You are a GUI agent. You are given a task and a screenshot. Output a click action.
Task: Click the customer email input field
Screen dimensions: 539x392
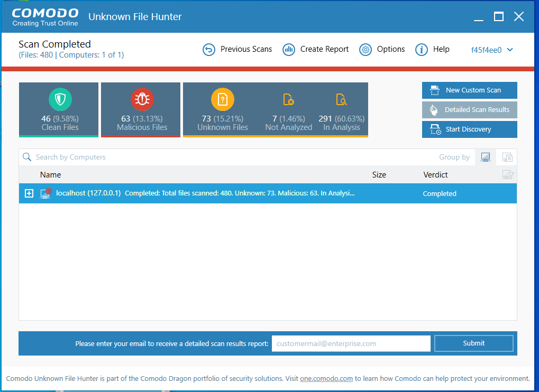[x=351, y=343]
